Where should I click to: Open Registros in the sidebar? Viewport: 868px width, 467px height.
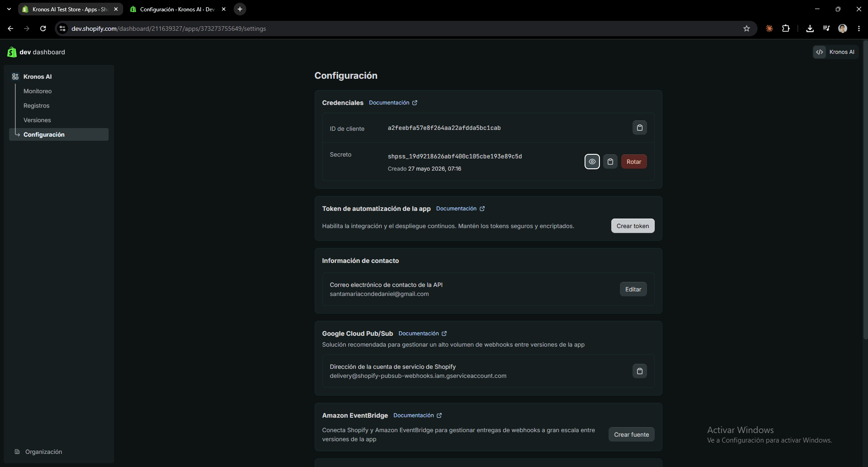pos(37,105)
